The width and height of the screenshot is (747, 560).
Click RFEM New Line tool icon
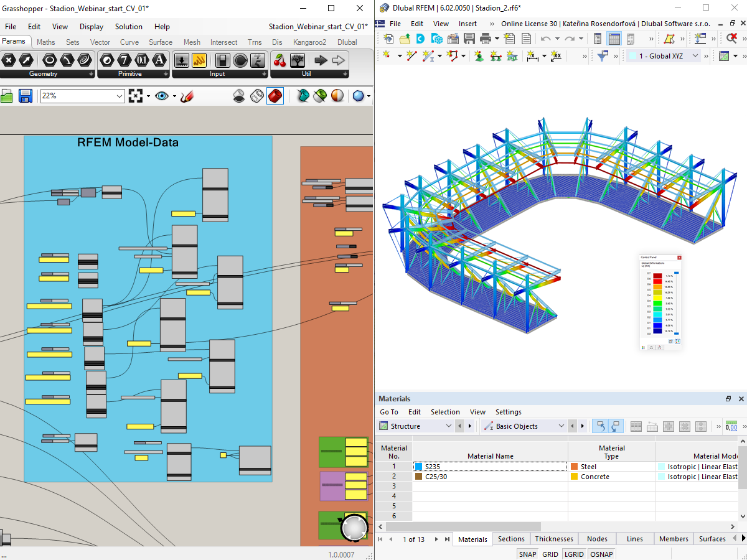(x=411, y=56)
